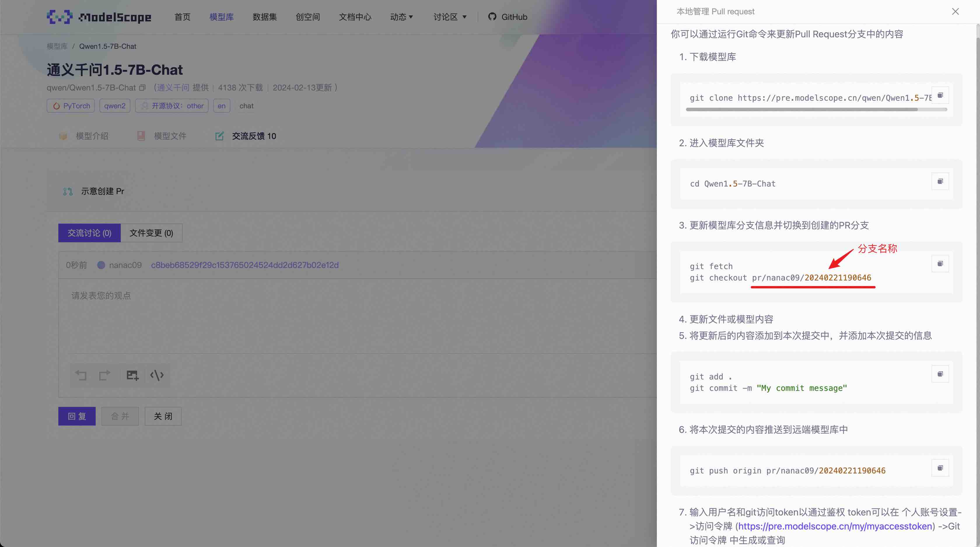Screen dimensions: 980x547
Task: Switch to 文件变更 (0) tab
Action: 151,233
